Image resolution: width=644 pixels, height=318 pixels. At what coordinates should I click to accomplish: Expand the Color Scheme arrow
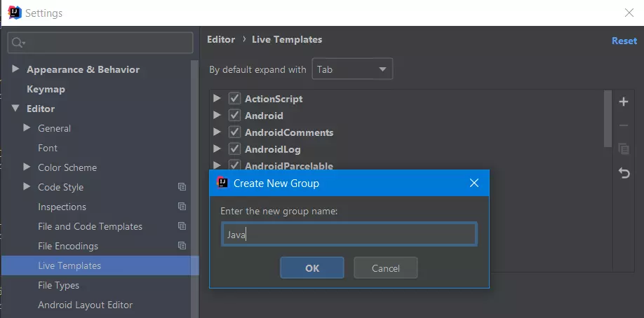[27, 167]
